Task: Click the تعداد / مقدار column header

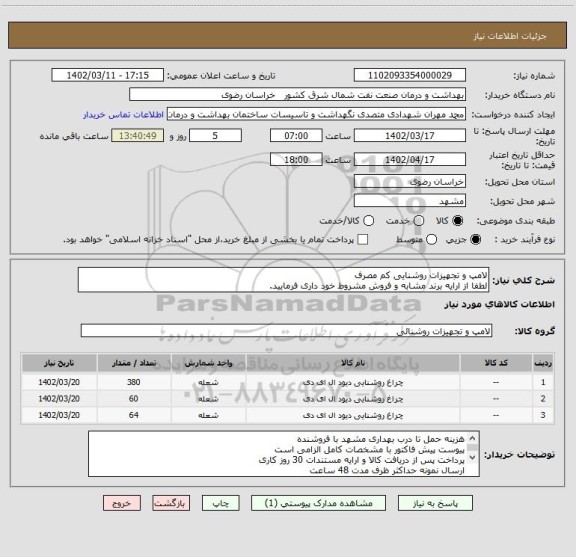Action: pos(134,363)
